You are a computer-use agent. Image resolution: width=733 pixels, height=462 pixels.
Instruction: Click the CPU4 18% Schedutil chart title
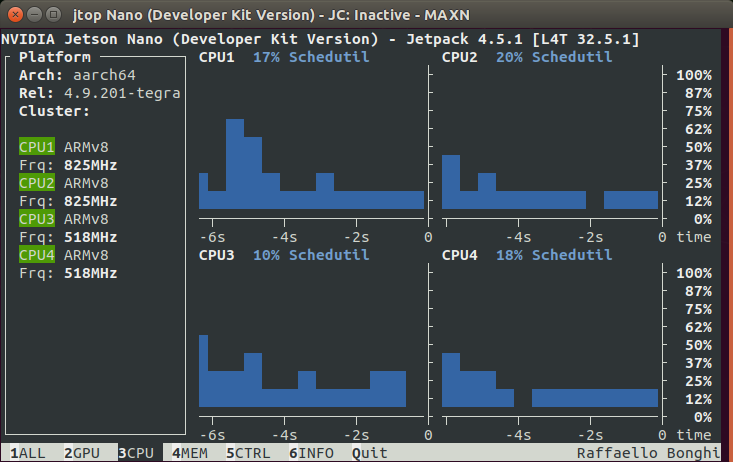pos(527,255)
